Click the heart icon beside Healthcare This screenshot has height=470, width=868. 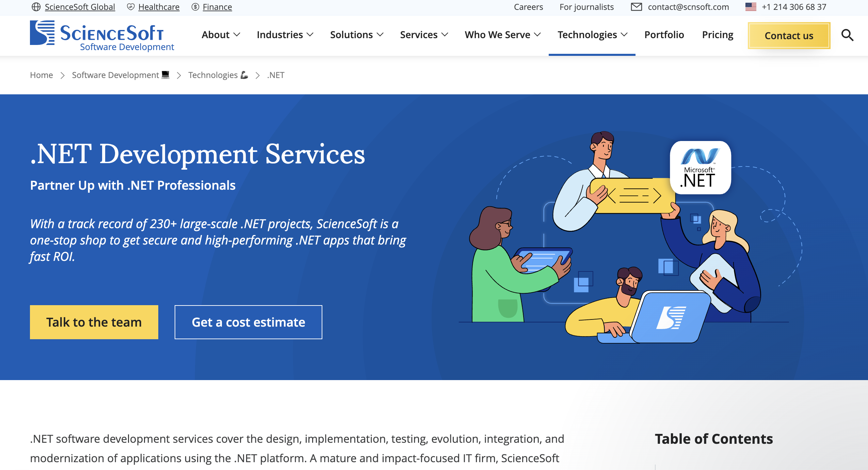pos(131,7)
